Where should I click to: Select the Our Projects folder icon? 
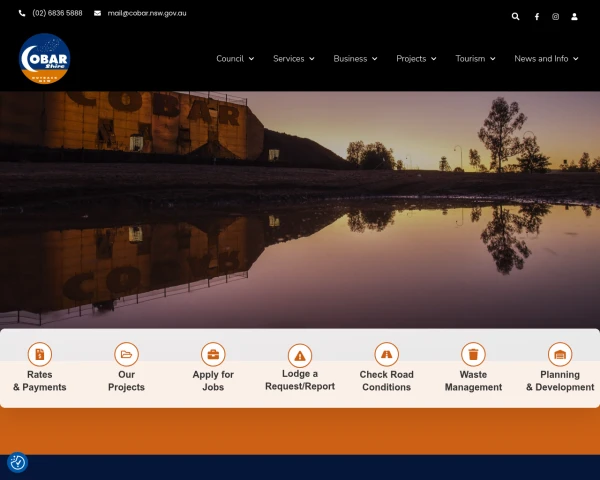(126, 354)
